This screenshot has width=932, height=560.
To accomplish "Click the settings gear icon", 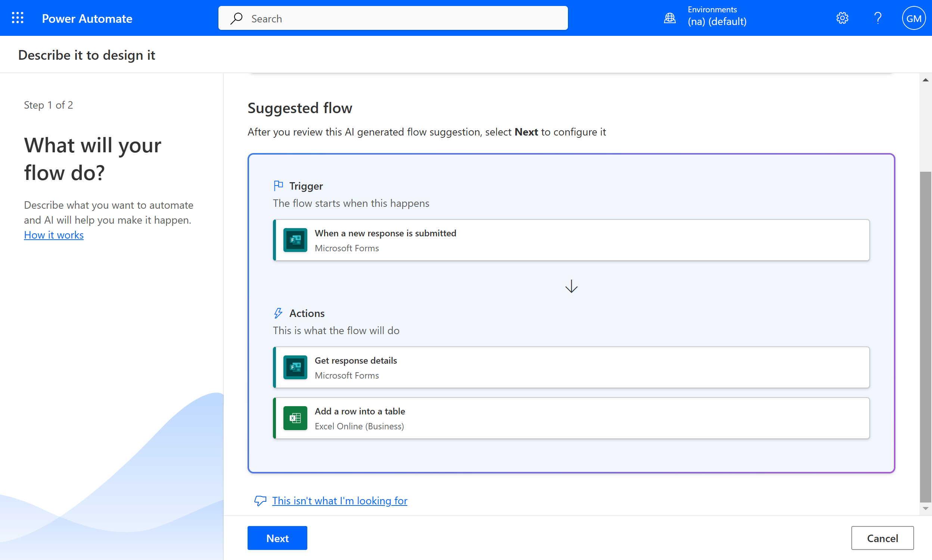I will 842,18.
